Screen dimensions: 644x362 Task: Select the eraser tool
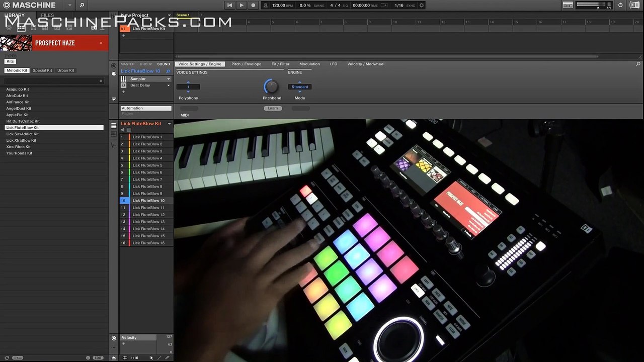coord(168,358)
